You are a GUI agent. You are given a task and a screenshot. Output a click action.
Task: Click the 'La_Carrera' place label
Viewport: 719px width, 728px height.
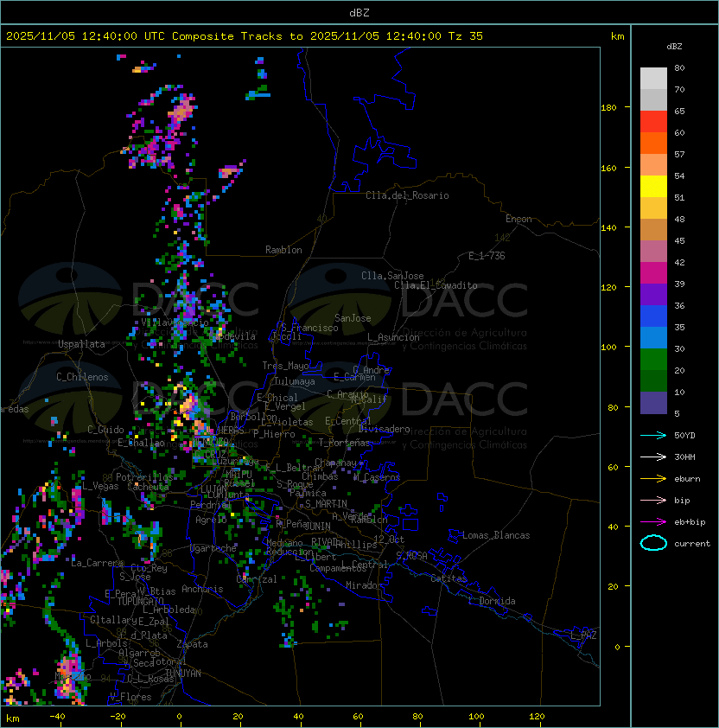point(97,563)
